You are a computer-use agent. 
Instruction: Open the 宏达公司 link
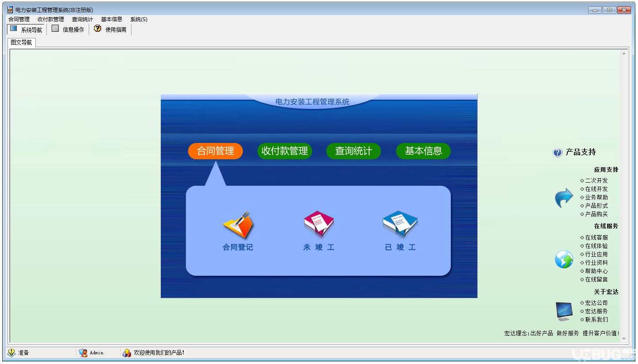click(596, 303)
